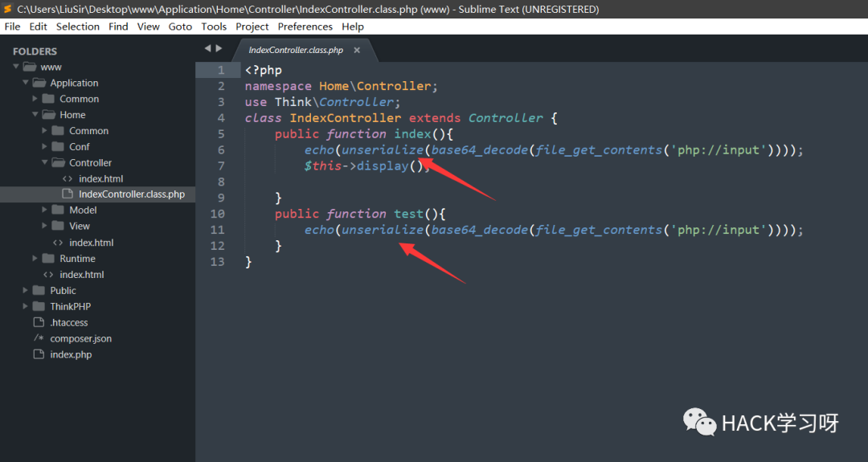This screenshot has width=868, height=462.
Task: Click index.html file icon inside Controller
Action: tap(68, 178)
